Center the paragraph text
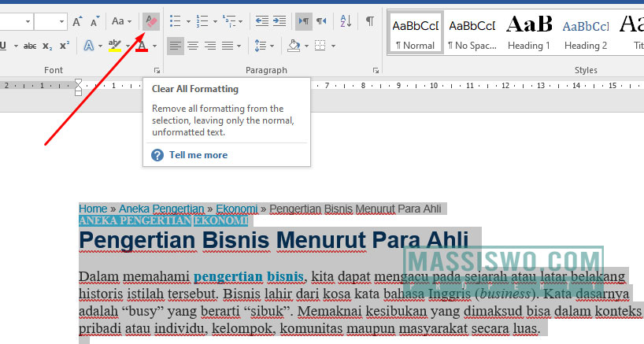Viewport: 644px width, 344px height. tap(193, 46)
